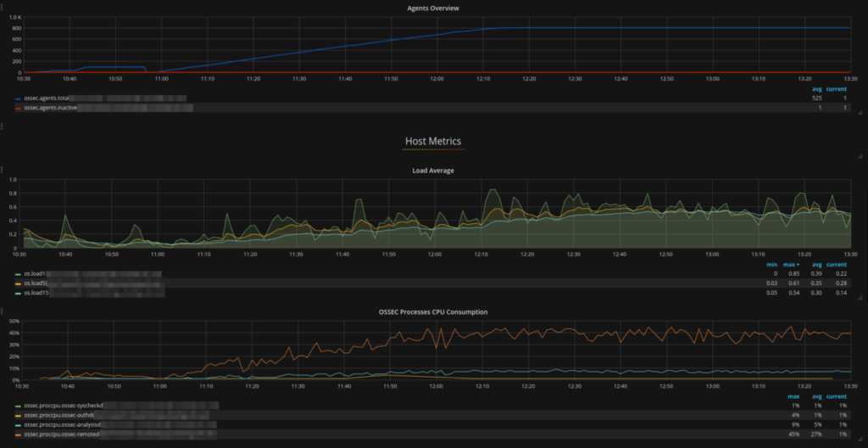Sort CPU Consumption legend by current
868x448 pixels.
(x=837, y=396)
